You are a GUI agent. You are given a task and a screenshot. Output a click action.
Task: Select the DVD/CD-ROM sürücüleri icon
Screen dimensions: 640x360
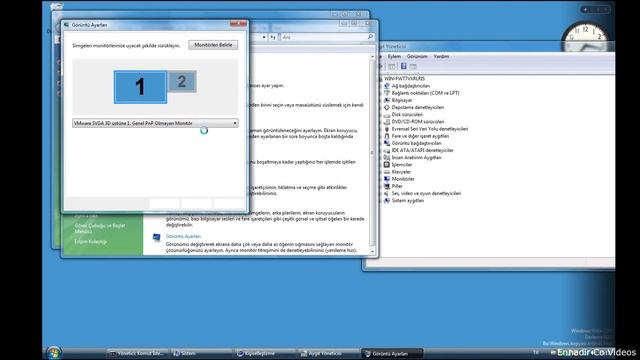point(387,122)
